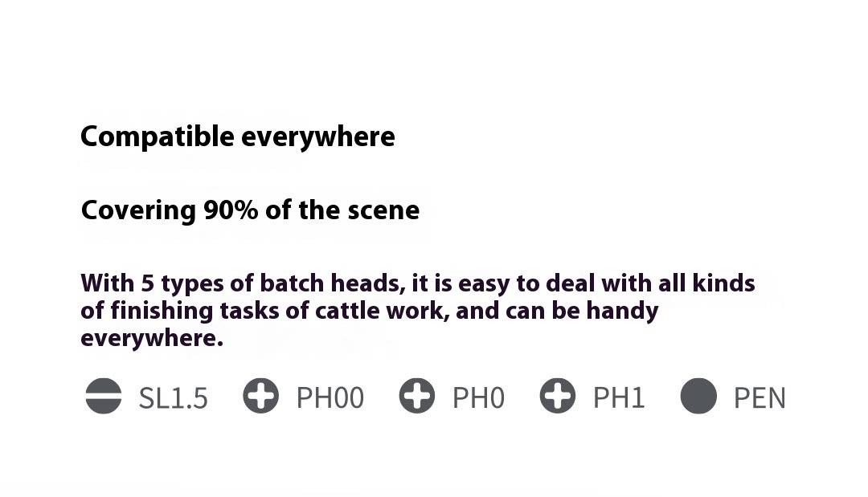This screenshot has height=497, width=868.
Task: Click the 'finishing tasks of cattle work' line
Action: [369, 311]
